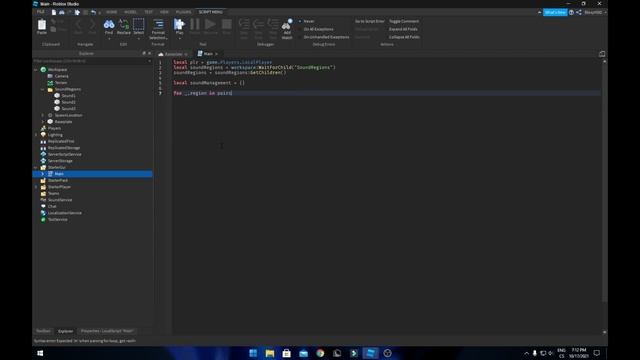Open the Play button dropdown arrow
Viewport: 640px width, 360px height.
coord(180,39)
